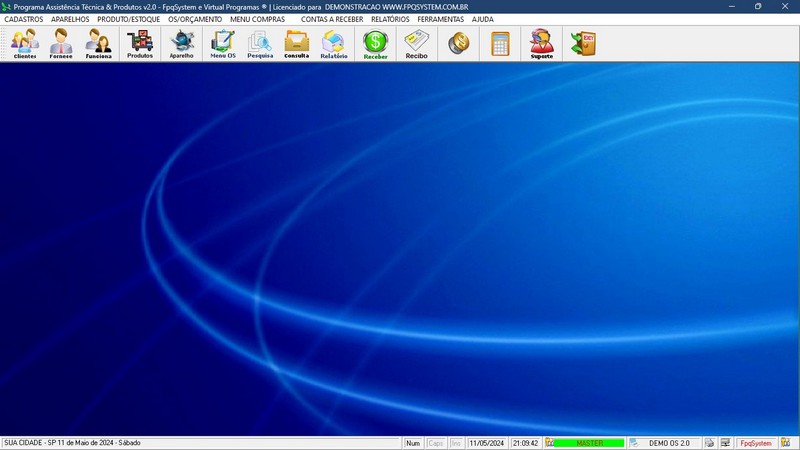Minimize the application window
Image resolution: width=800 pixels, height=450 pixels.
click(x=732, y=7)
